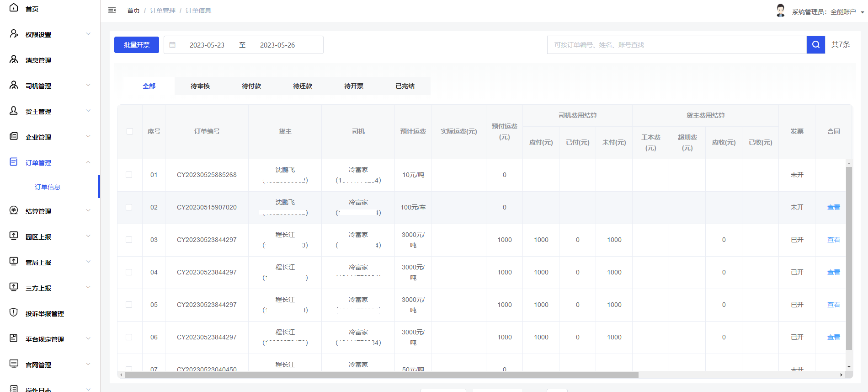Viewport: 868px width, 392px height.
Task: Switch to the 待审核 tab
Action: click(200, 86)
